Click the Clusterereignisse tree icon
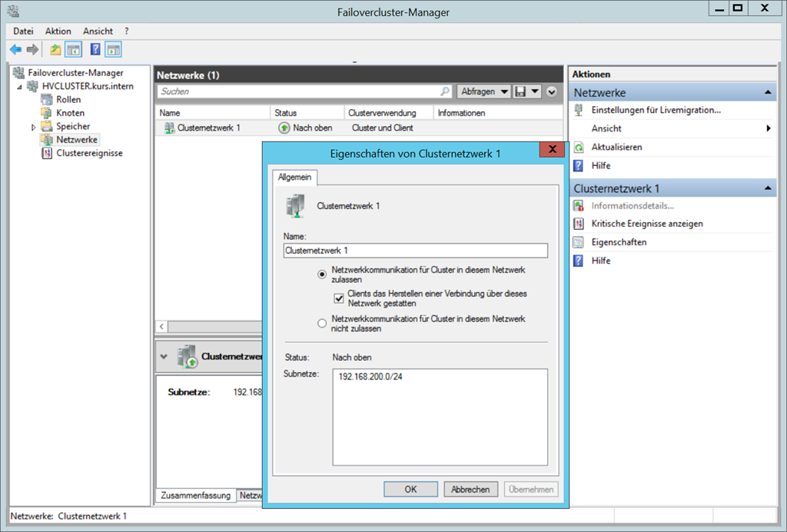787x532 pixels. click(47, 153)
